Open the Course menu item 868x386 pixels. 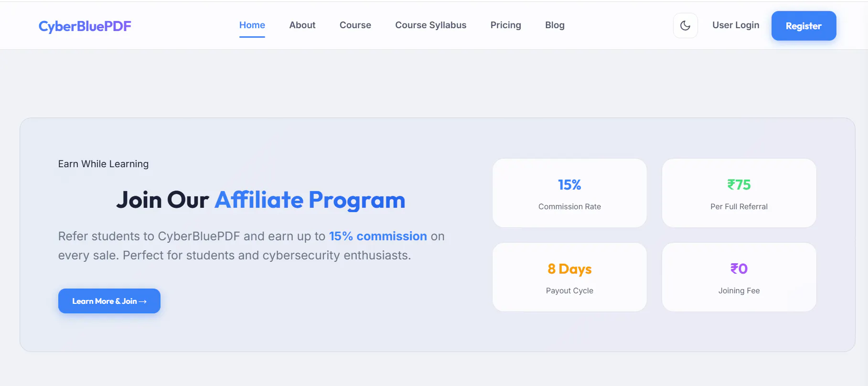[355, 25]
